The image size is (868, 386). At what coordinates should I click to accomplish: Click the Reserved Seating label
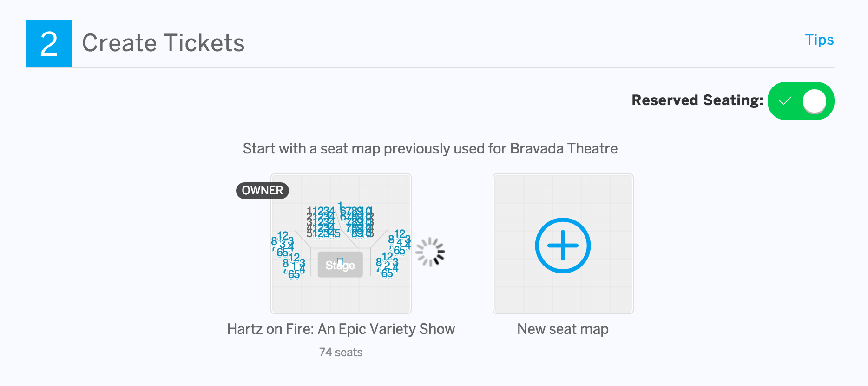coord(697,100)
